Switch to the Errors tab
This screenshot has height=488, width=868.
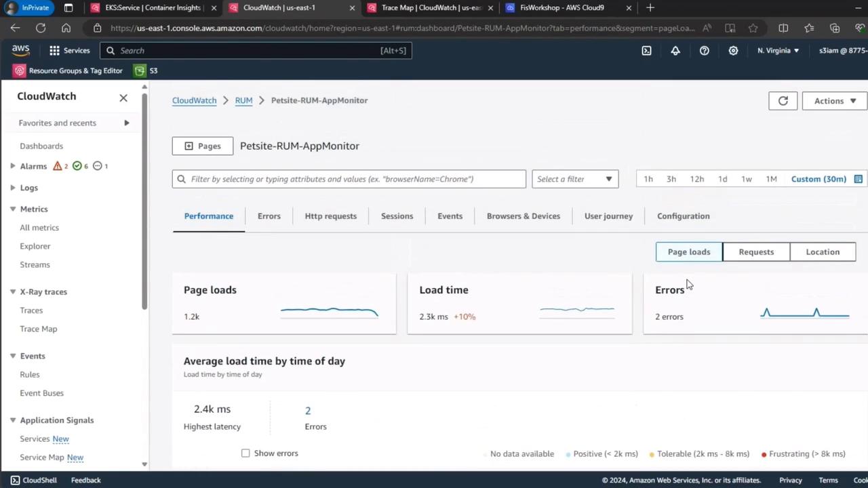pos(269,216)
